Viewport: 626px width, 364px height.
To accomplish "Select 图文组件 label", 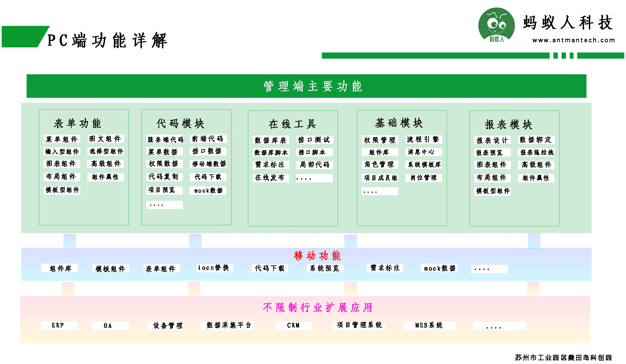I will (x=105, y=139).
